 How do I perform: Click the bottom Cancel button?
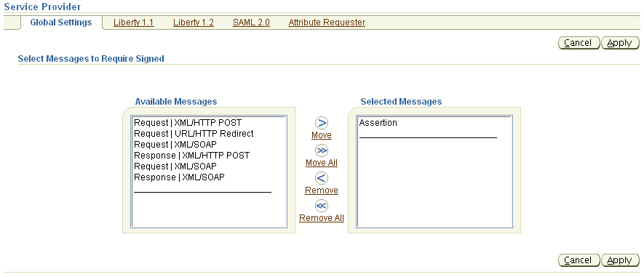579,260
